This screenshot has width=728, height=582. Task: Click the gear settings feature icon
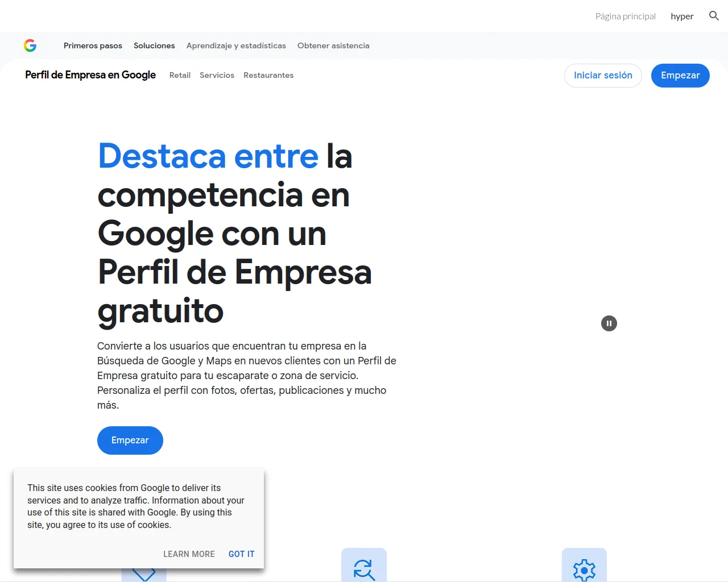584,565
